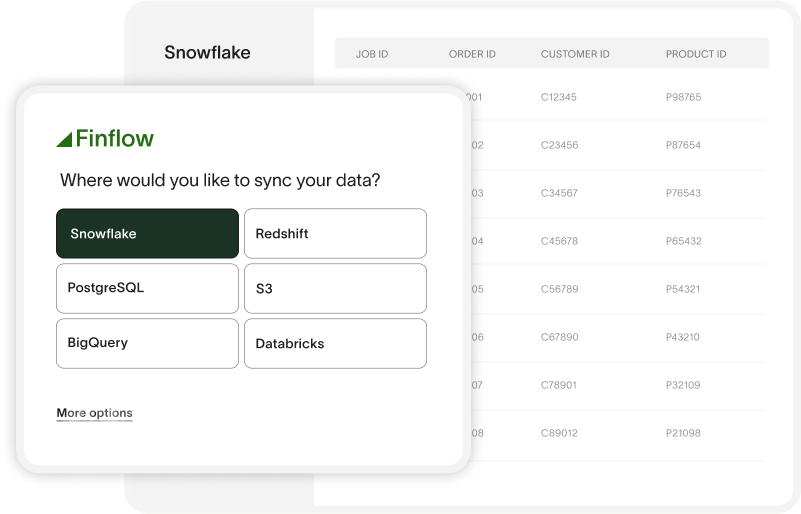This screenshot has height=514, width=801.
Task: Pick the PostgreSQL destination tile
Action: (147, 288)
